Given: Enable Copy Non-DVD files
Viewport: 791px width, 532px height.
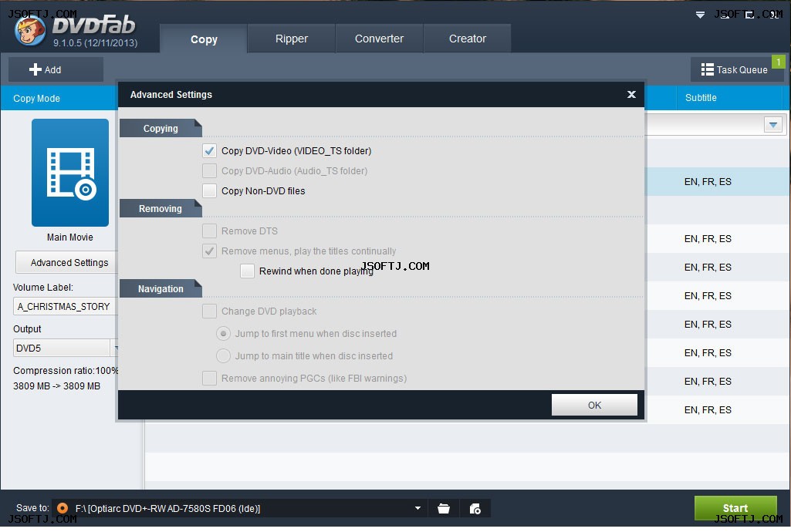Looking at the screenshot, I should coord(209,191).
